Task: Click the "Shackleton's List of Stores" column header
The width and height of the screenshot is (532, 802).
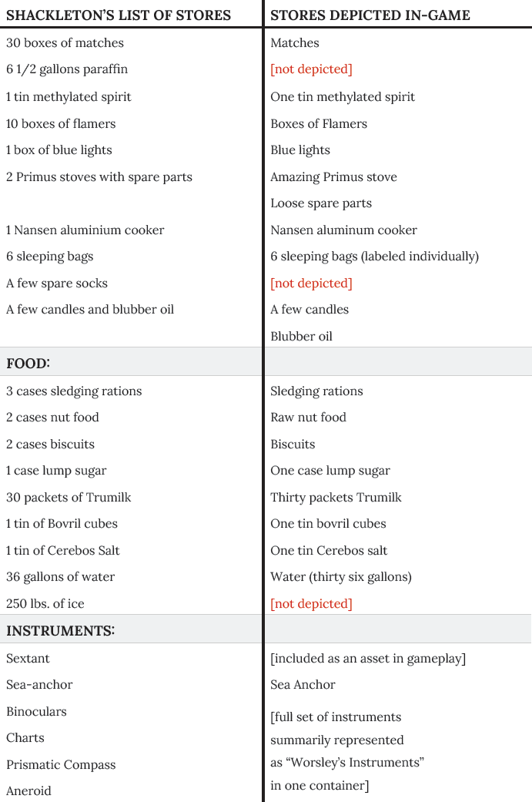Action: click(x=119, y=15)
